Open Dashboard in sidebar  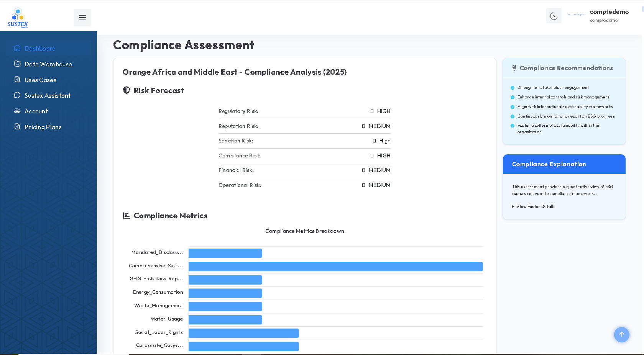coord(49,48)
